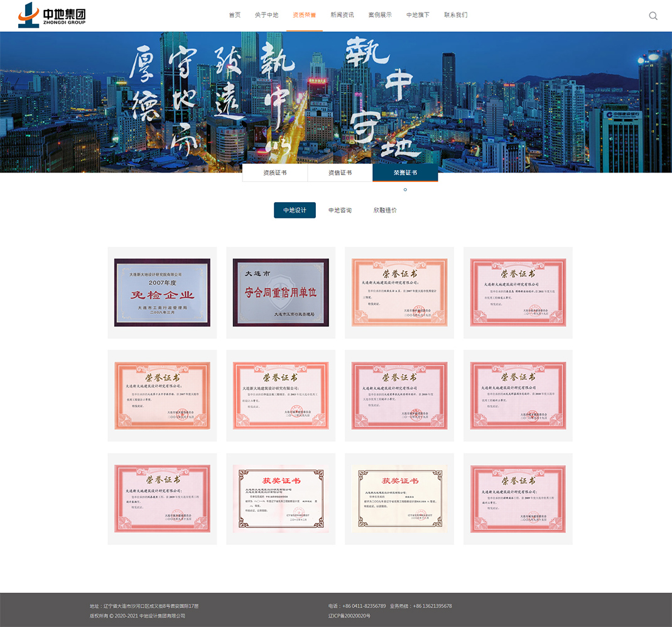
Task: Select 资质荣誉 in top navigation
Action: [305, 15]
